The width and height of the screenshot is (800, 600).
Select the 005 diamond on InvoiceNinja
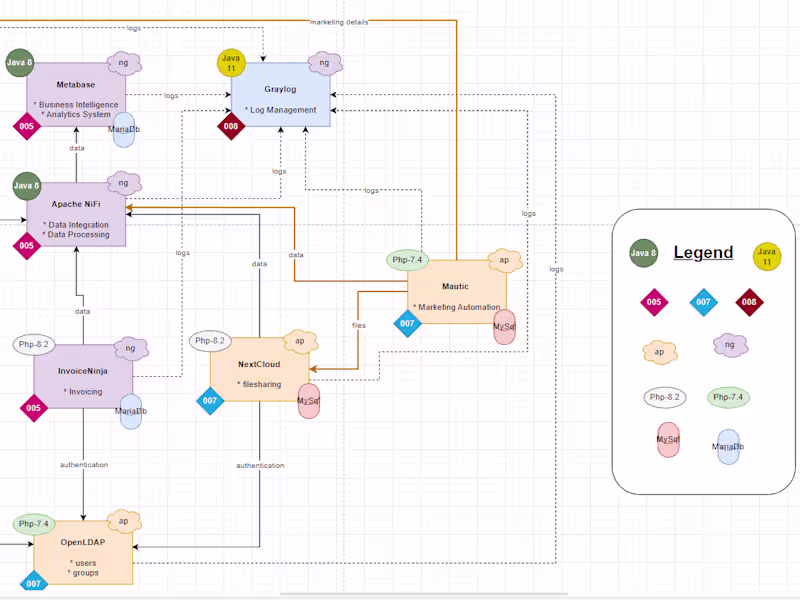point(34,408)
